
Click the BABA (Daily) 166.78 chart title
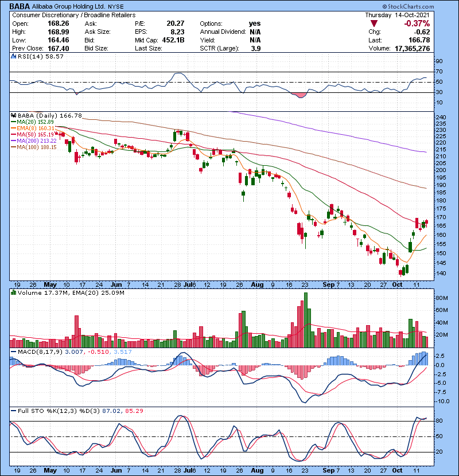50,115
